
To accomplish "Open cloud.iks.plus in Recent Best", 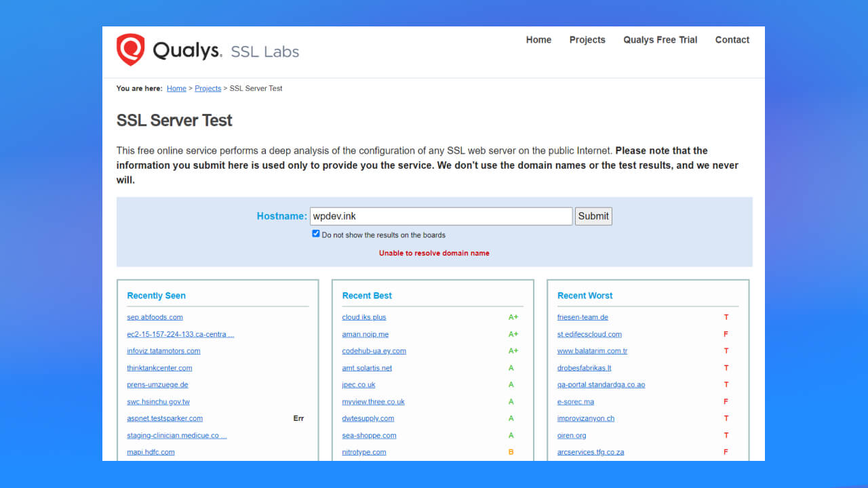I will 364,317.
